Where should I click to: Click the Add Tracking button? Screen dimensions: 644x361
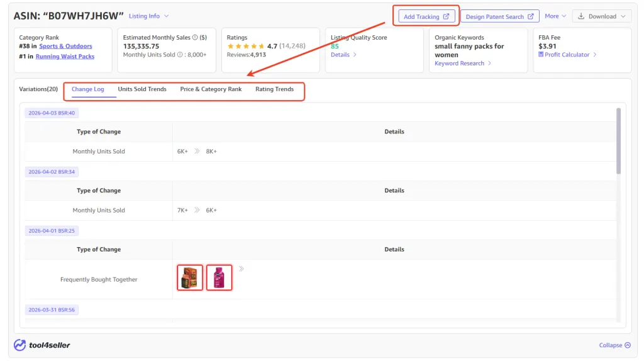[x=426, y=16]
